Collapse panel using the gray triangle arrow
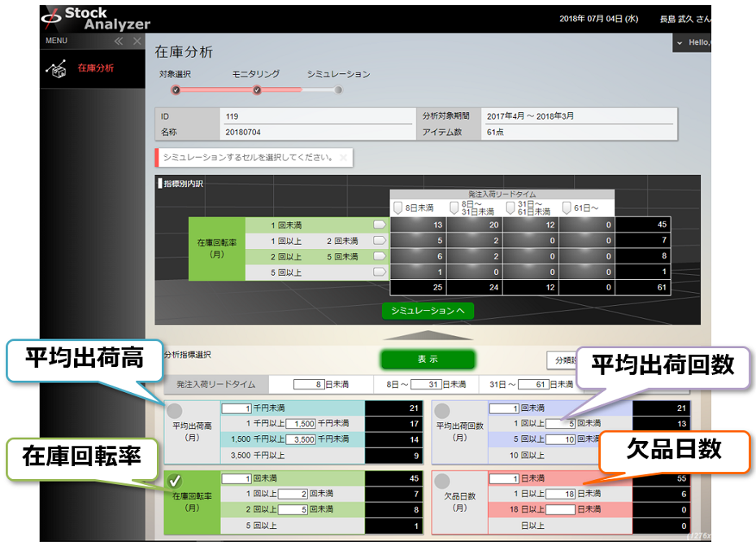Image resolution: width=756 pixels, height=554 pixels. (428, 334)
